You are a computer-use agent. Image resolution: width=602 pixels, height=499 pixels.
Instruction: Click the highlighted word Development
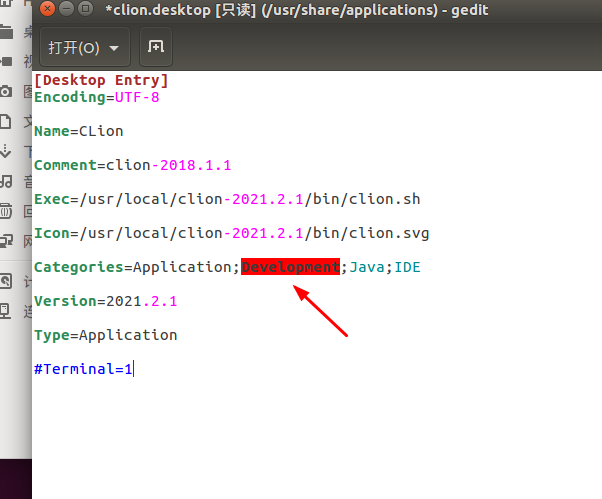(x=291, y=267)
